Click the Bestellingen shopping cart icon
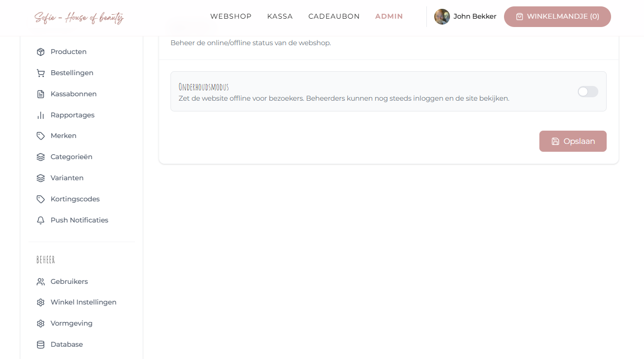This screenshot has height=359, width=644. tap(41, 73)
